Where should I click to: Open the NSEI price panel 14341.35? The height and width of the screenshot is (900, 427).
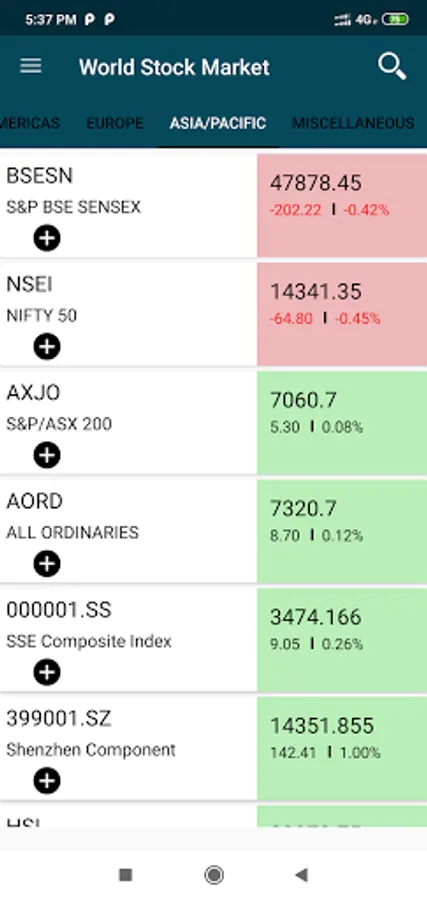[342, 314]
